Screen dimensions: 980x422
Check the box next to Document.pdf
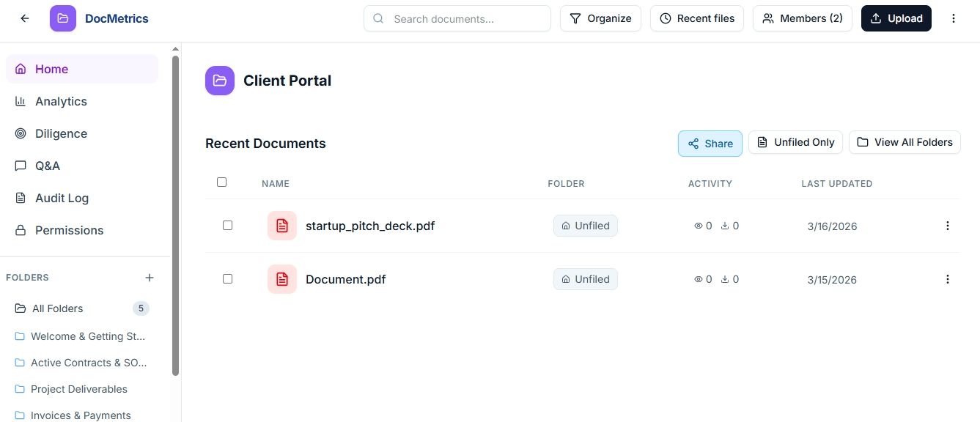point(227,279)
